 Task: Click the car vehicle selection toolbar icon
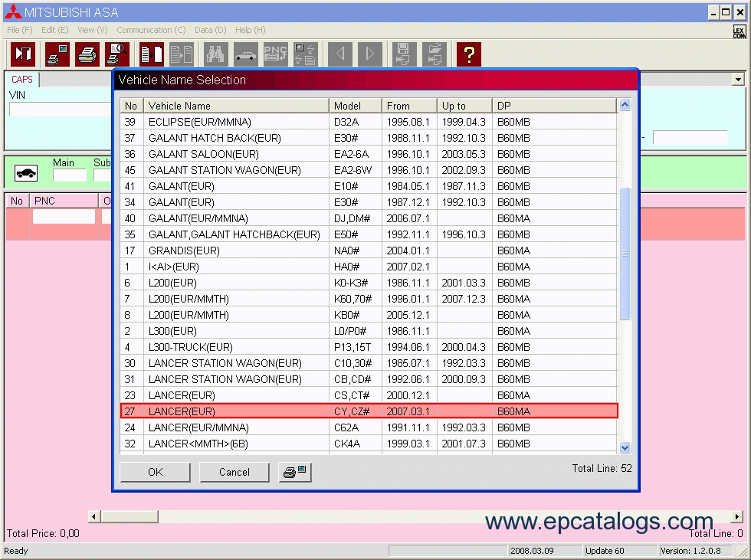(x=246, y=54)
